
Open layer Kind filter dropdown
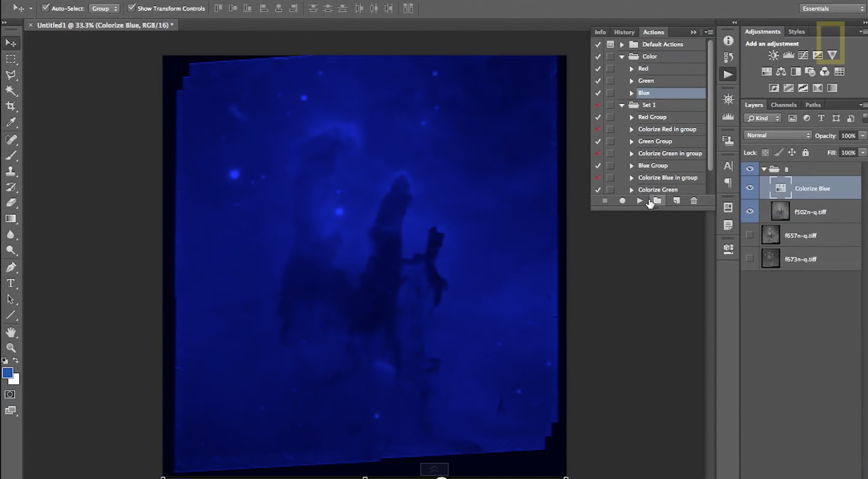pos(762,118)
